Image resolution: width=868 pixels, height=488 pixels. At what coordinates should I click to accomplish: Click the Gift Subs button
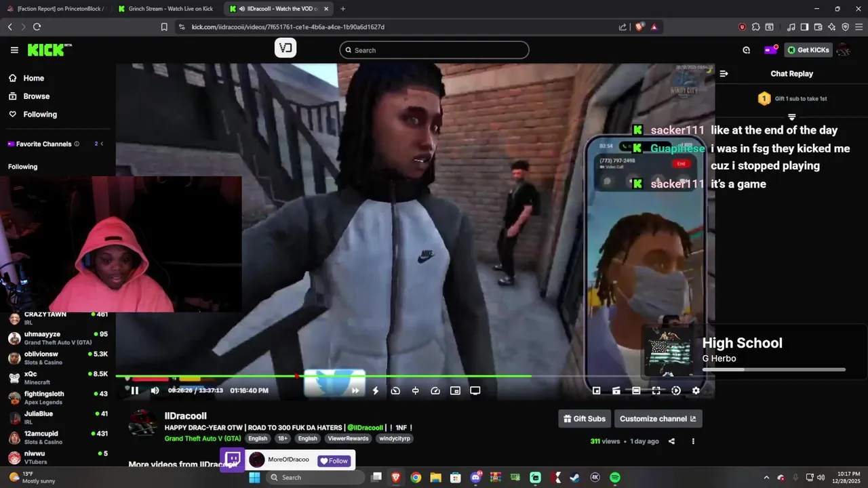click(x=583, y=419)
